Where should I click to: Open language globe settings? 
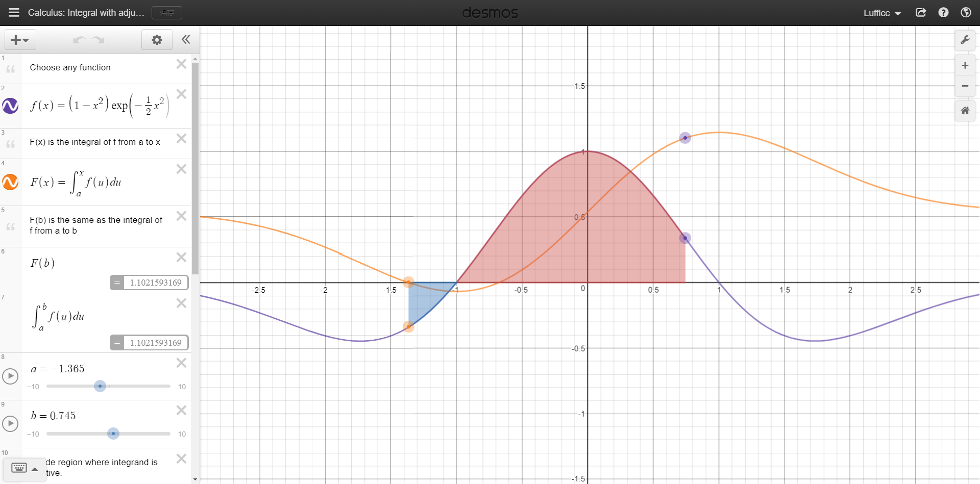[x=966, y=12]
